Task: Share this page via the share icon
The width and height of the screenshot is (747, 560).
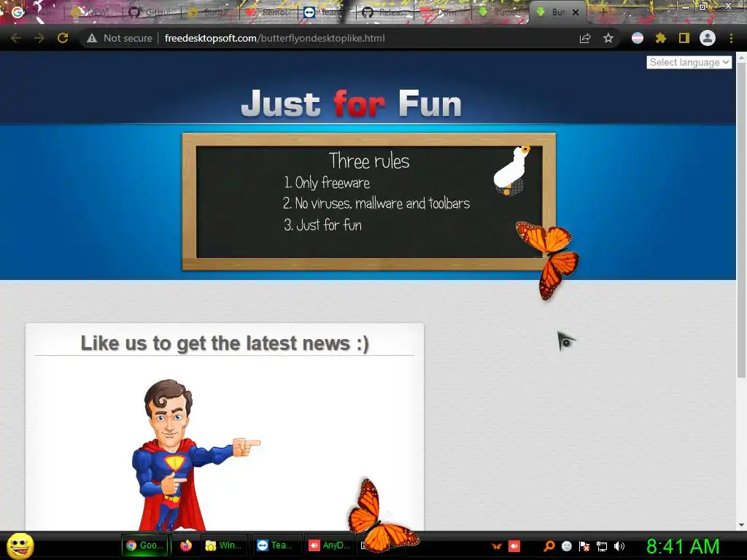Action: click(x=585, y=39)
